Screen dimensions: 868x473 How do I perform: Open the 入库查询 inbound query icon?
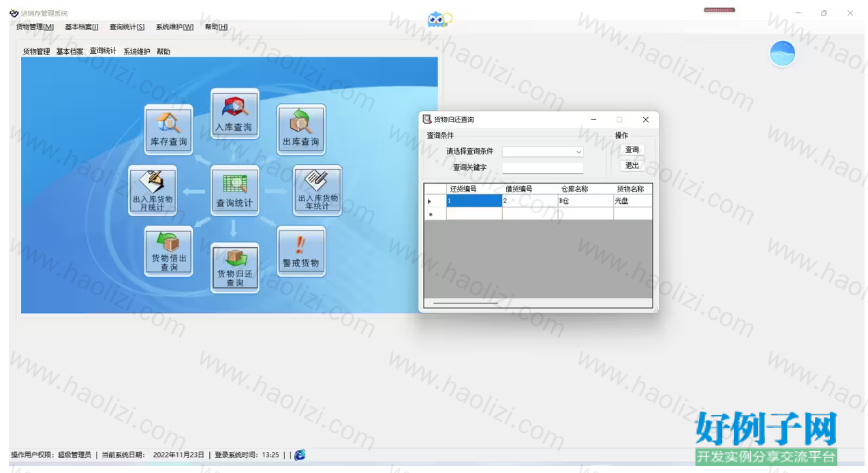[x=234, y=113]
